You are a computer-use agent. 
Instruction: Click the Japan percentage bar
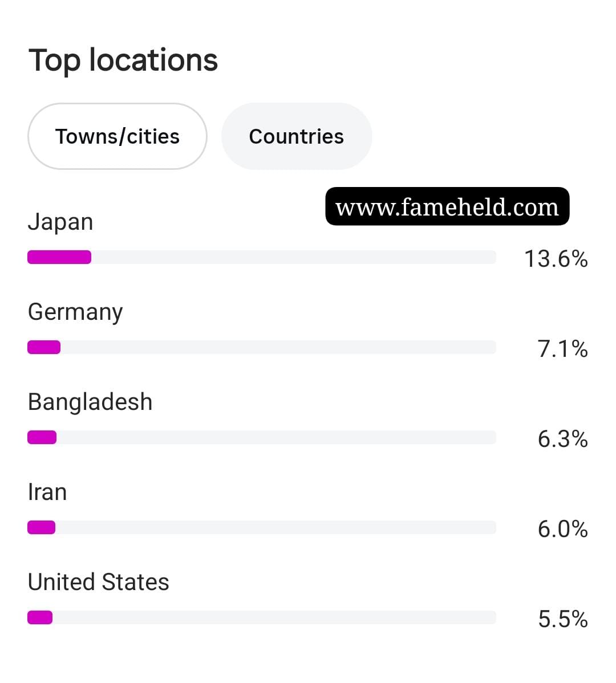tap(261, 257)
